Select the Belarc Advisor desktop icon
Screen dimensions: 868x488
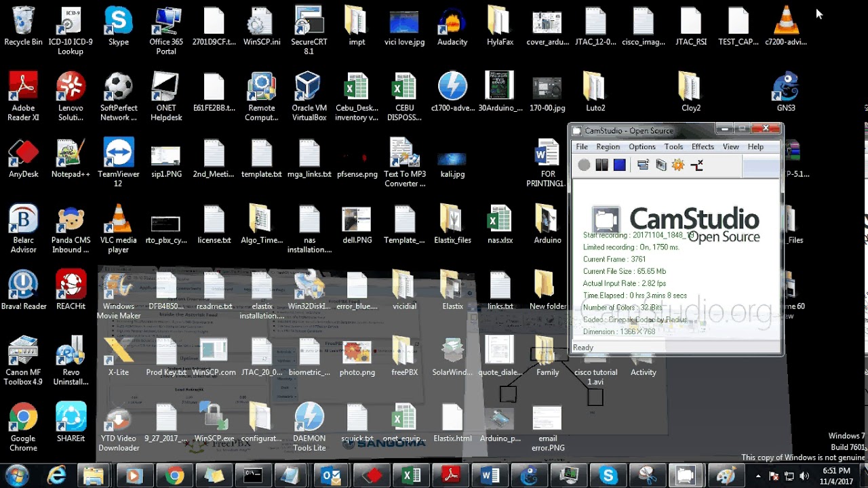click(23, 228)
